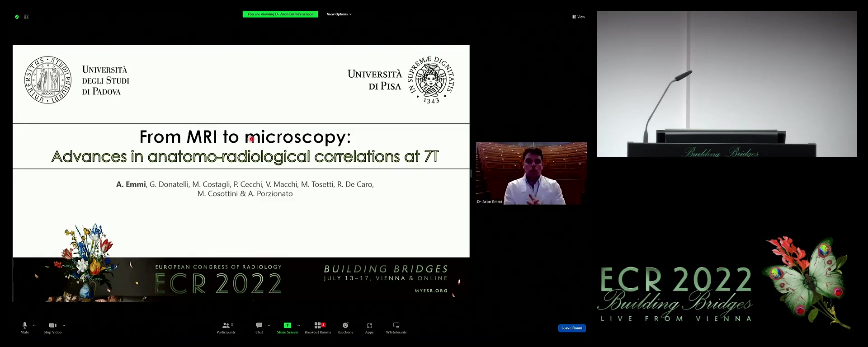Click the 'D- Aron Emmi' name label
This screenshot has width=868, height=347.
coord(490,202)
